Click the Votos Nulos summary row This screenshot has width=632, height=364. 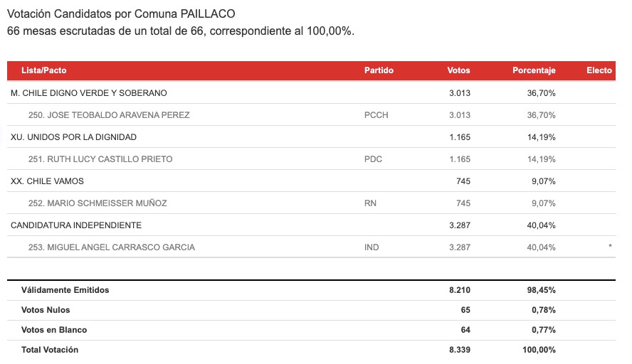[x=311, y=310]
